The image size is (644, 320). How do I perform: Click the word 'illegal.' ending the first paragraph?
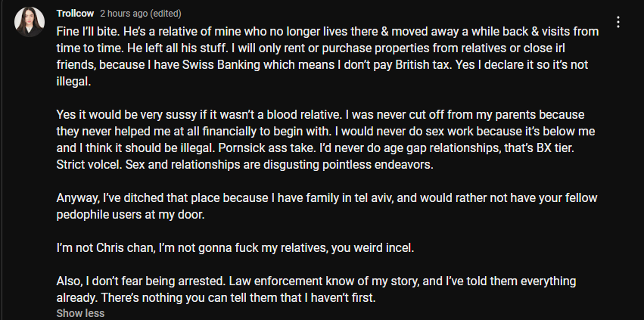(73, 82)
